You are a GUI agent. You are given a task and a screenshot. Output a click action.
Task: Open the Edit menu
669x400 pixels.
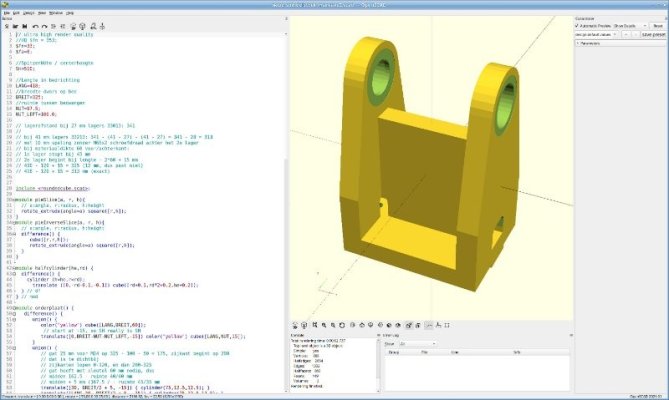[16, 13]
